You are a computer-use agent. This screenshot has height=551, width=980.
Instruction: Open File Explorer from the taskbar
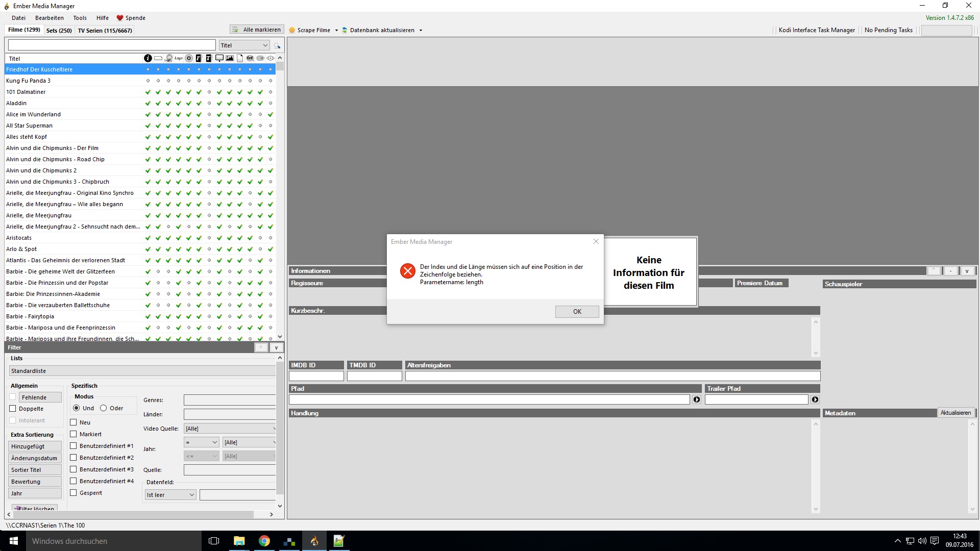[239, 541]
